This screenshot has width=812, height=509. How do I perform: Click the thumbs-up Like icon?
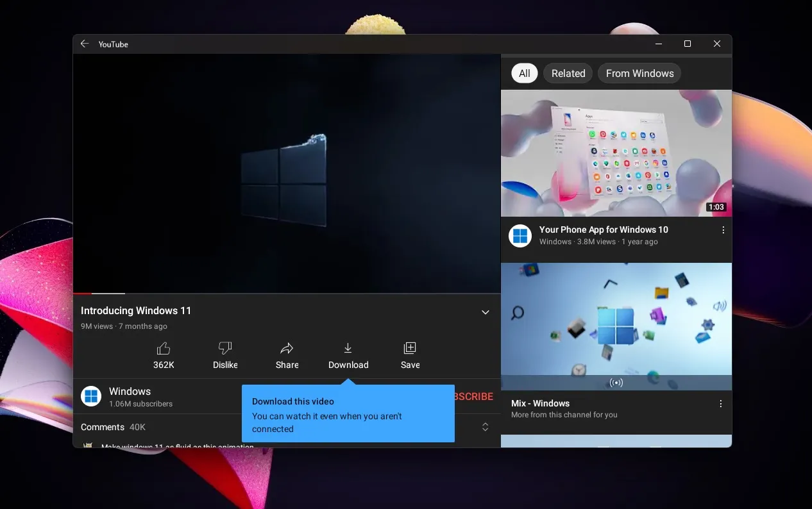click(164, 348)
